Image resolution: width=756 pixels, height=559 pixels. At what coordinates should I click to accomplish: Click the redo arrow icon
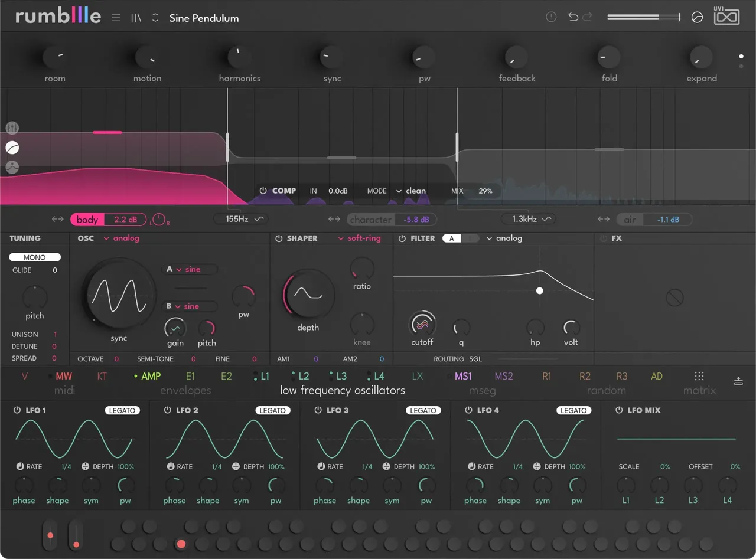[587, 17]
